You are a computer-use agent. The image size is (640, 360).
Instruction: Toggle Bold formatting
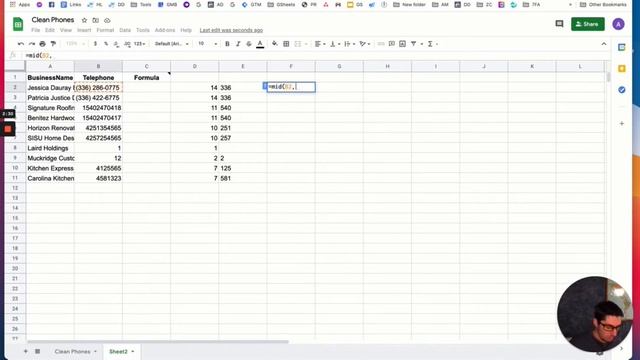pos(227,44)
